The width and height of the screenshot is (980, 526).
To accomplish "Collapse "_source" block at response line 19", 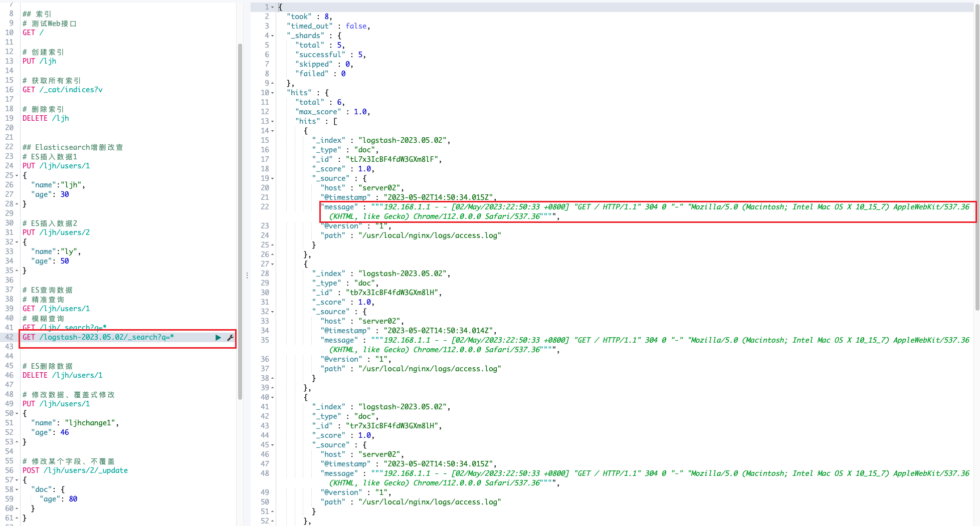I will (x=272, y=178).
